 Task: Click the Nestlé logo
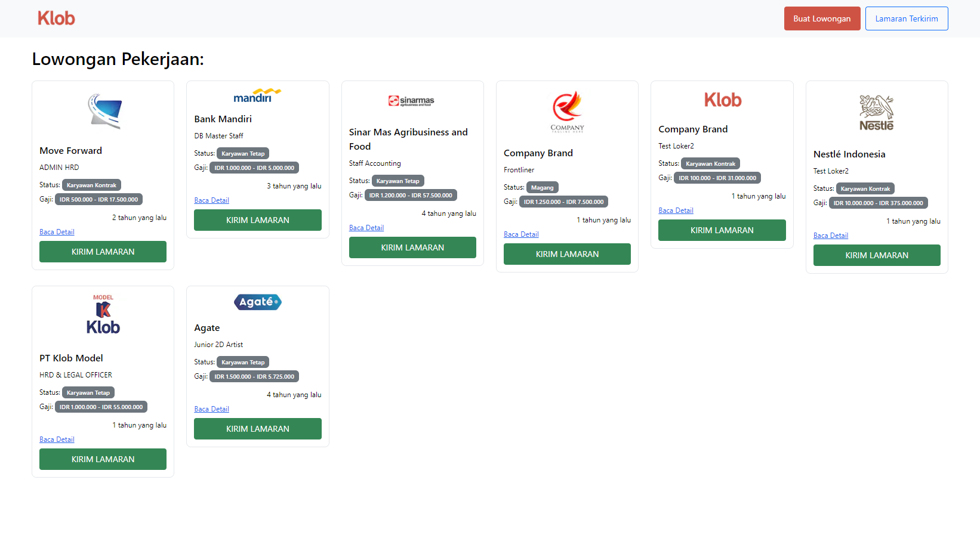876,113
